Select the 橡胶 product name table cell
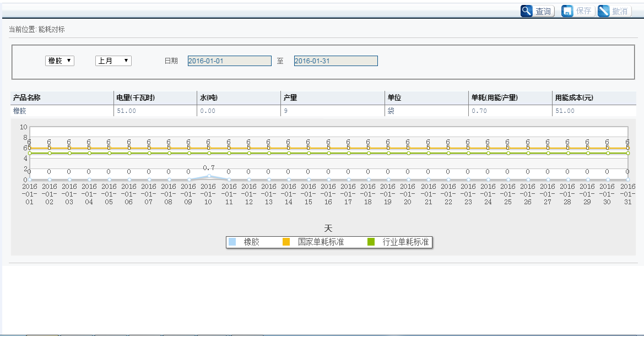The image size is (644, 337). pyautogui.click(x=62, y=111)
